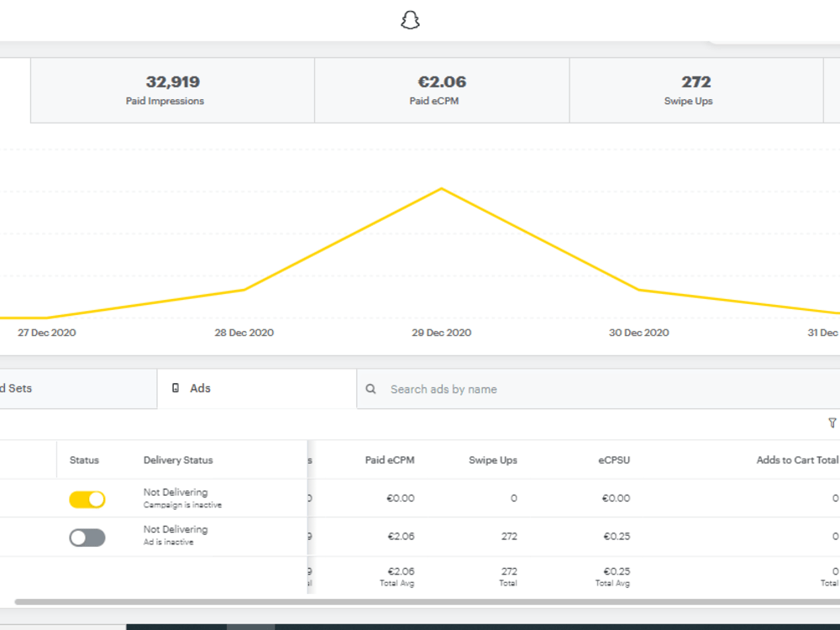Image resolution: width=840 pixels, height=630 pixels.
Task: Click the €0.00 Paid eCPM cell
Action: (400, 498)
